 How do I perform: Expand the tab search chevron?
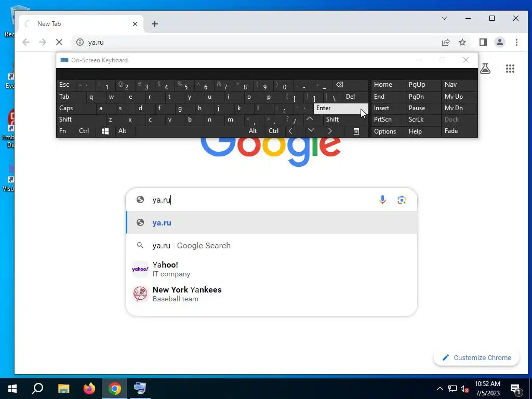click(x=444, y=18)
